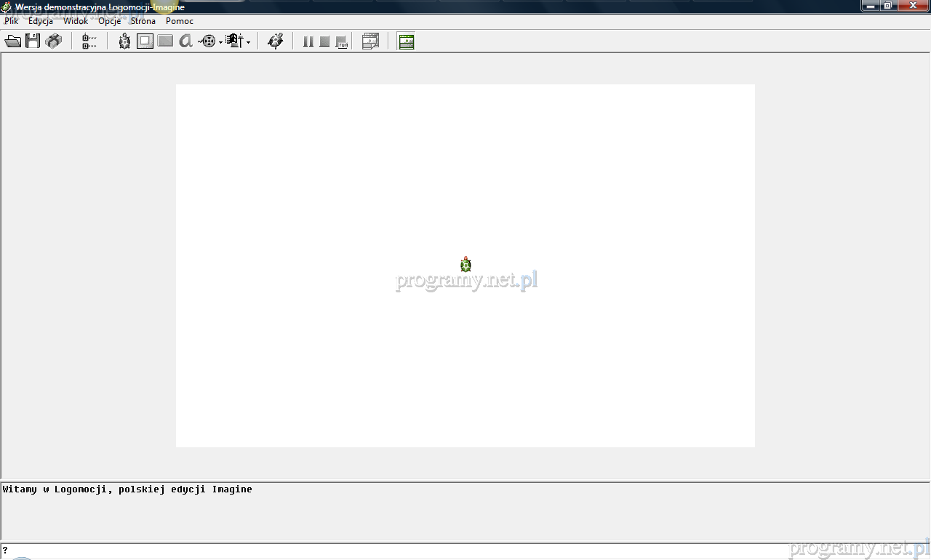The image size is (931, 560).
Task: Expand dropdown arrow beside the slider tool icon
Action: coord(248,43)
